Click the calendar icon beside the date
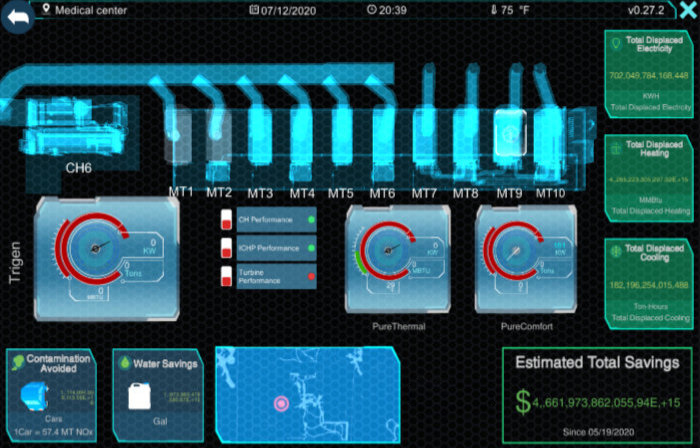This screenshot has width=700, height=448. (254, 10)
